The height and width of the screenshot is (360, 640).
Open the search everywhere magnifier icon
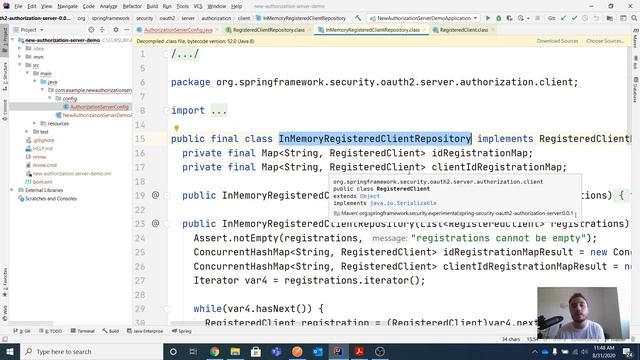click(x=634, y=18)
